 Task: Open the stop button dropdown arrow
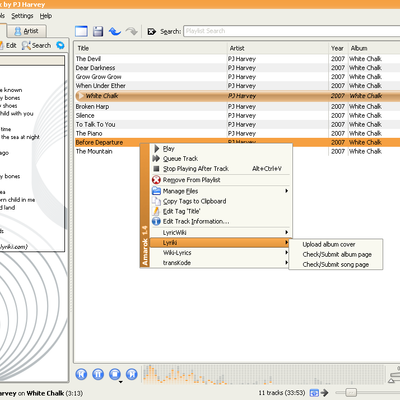(x=121, y=382)
